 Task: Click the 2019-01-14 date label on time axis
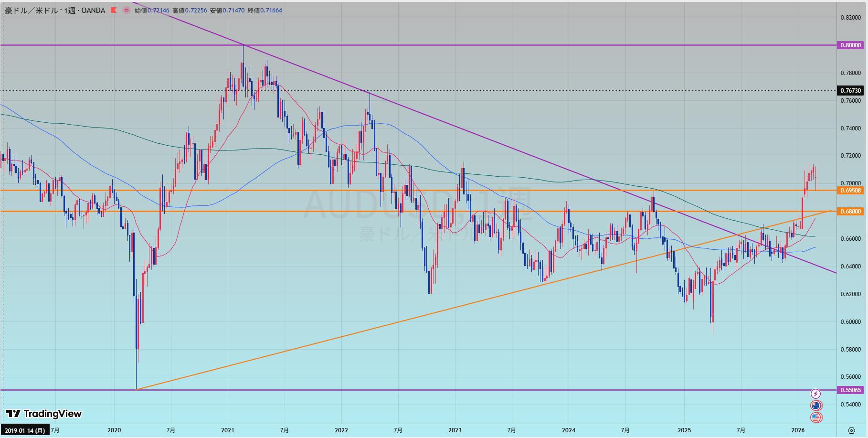(25, 430)
